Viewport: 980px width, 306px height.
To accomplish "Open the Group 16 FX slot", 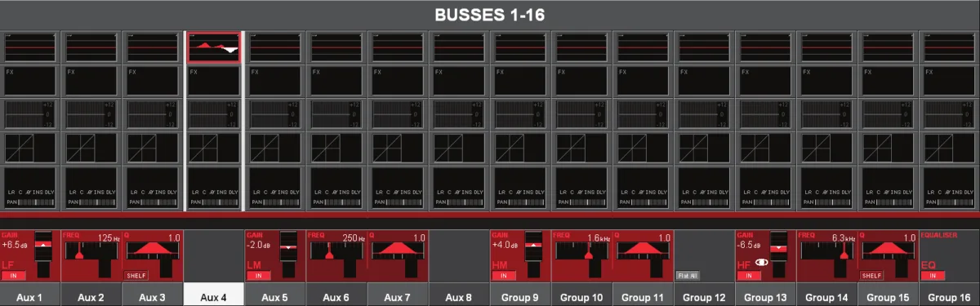I will (949, 82).
